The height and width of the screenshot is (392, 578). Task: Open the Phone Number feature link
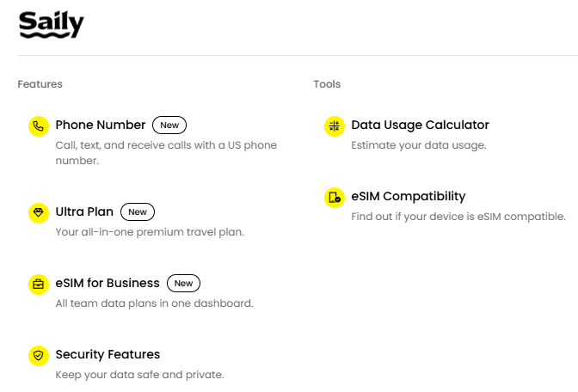click(101, 125)
